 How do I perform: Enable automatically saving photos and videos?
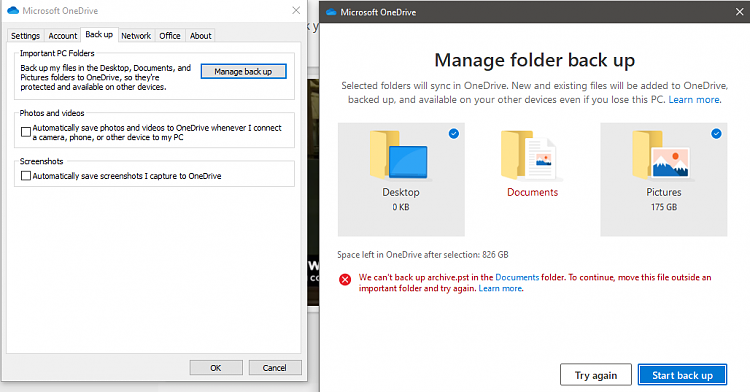point(26,131)
